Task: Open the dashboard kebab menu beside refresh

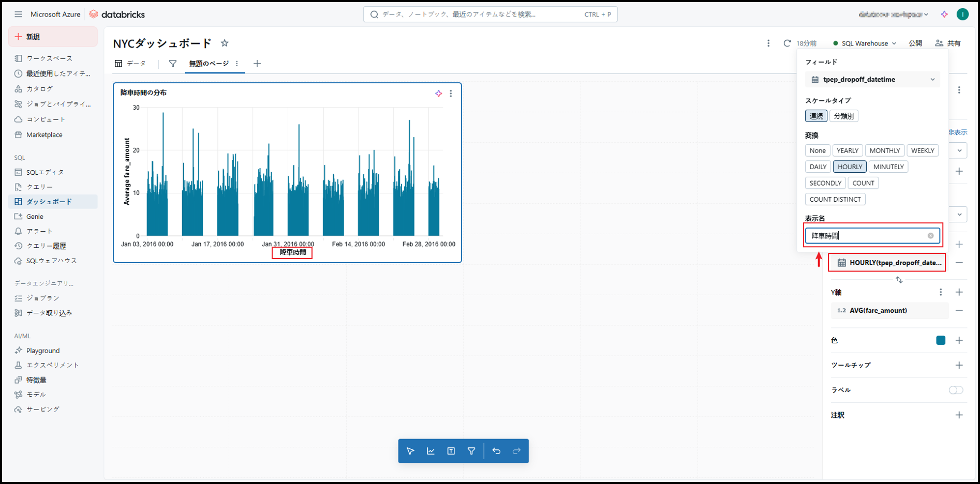Action: coord(768,43)
